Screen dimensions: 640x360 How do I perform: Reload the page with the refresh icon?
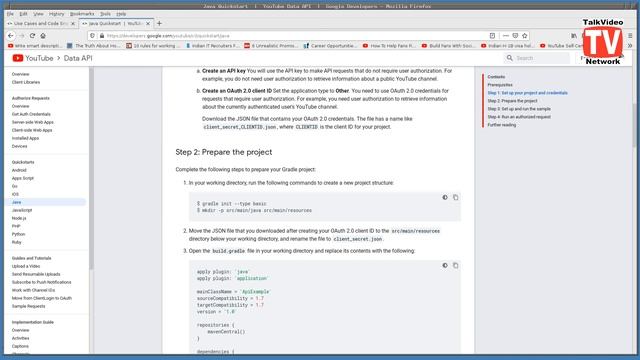pos(33,36)
